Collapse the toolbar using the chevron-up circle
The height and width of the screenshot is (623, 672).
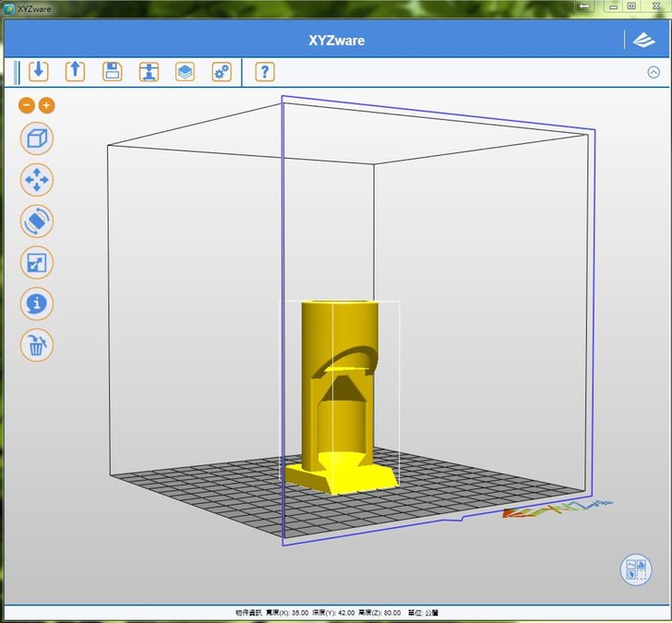[654, 72]
